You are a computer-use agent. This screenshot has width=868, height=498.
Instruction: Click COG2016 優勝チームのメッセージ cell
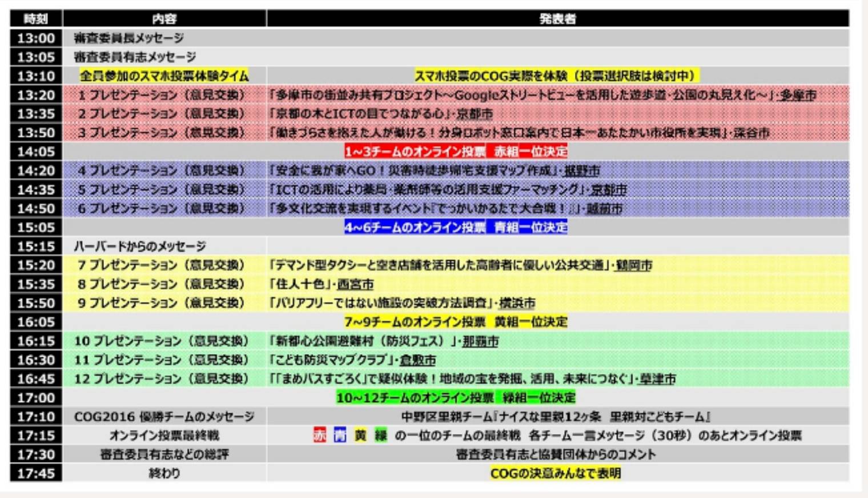(x=164, y=416)
